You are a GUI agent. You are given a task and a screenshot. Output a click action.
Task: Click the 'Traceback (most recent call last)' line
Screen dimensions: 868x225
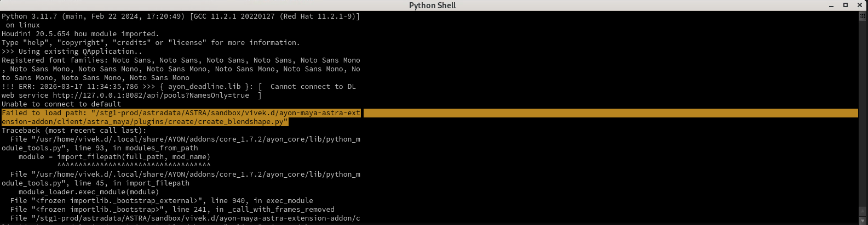pyautogui.click(x=74, y=131)
